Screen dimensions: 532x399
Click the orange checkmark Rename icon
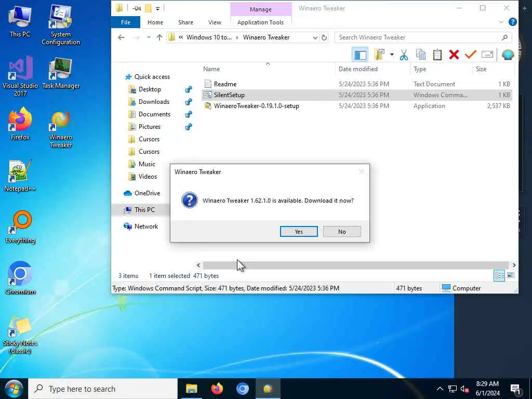coord(471,54)
